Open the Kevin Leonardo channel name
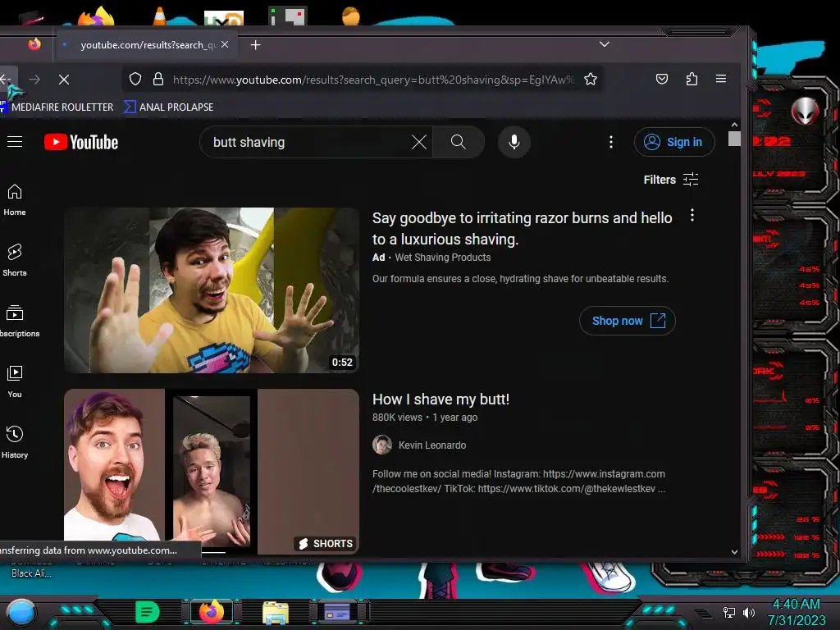840x630 pixels. click(431, 445)
